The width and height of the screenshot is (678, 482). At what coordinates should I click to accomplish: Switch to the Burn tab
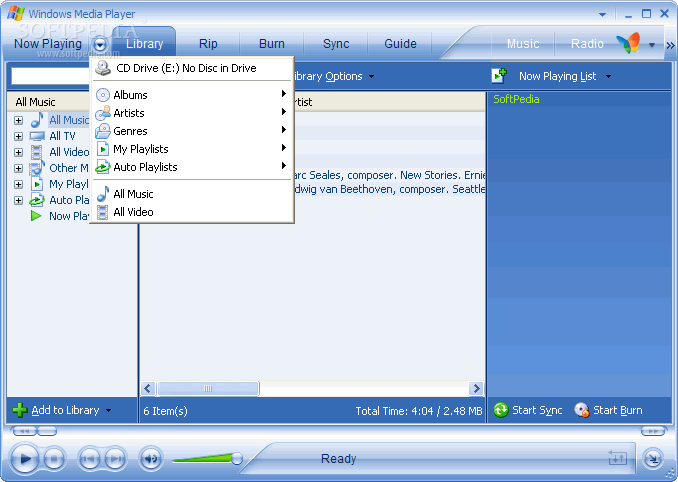tap(272, 44)
